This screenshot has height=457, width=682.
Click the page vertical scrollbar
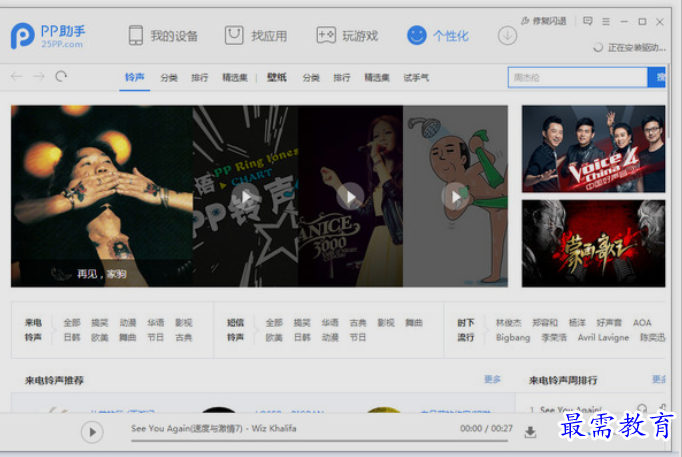coord(669,102)
